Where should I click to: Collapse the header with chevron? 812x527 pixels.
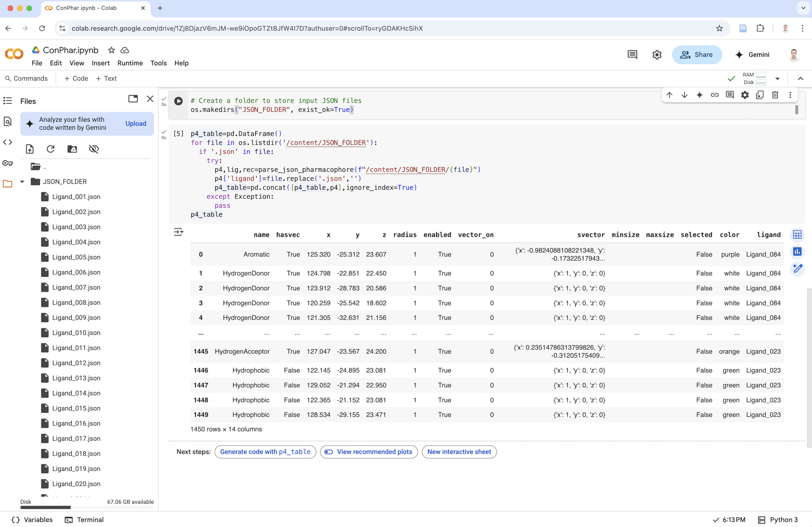pyautogui.click(x=801, y=79)
